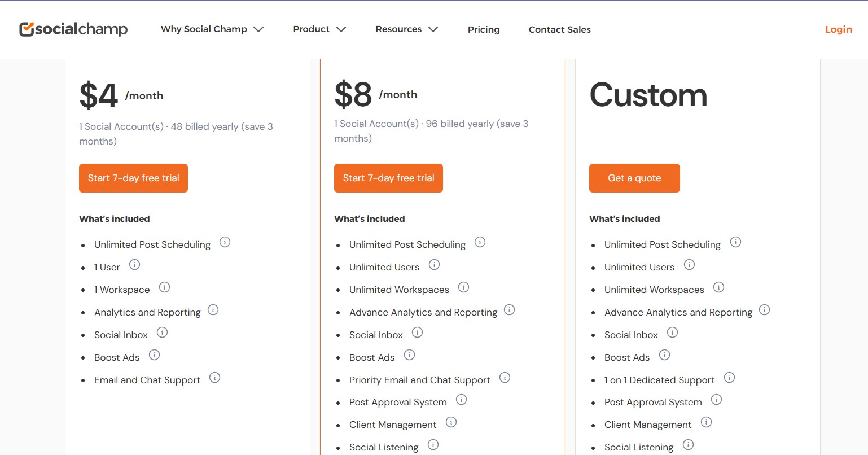Open info icon beside Unlimited Users in $8 plan
868x455 pixels.
click(x=434, y=265)
